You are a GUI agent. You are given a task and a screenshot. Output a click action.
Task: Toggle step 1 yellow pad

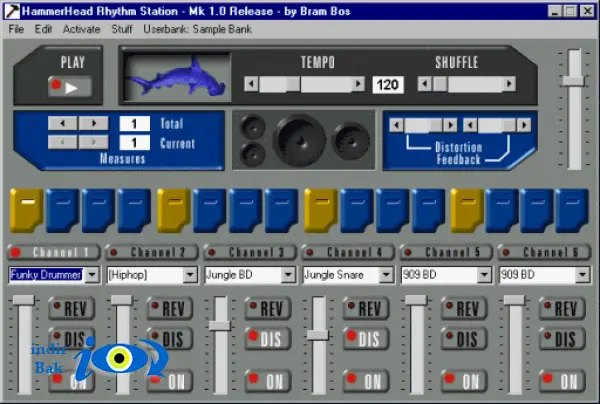click(26, 210)
